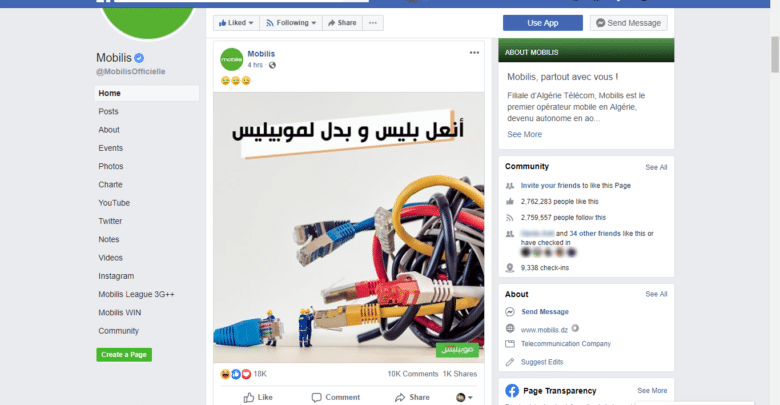The image size is (780, 405).
Task: Click the green Create a Page button
Action: [124, 355]
